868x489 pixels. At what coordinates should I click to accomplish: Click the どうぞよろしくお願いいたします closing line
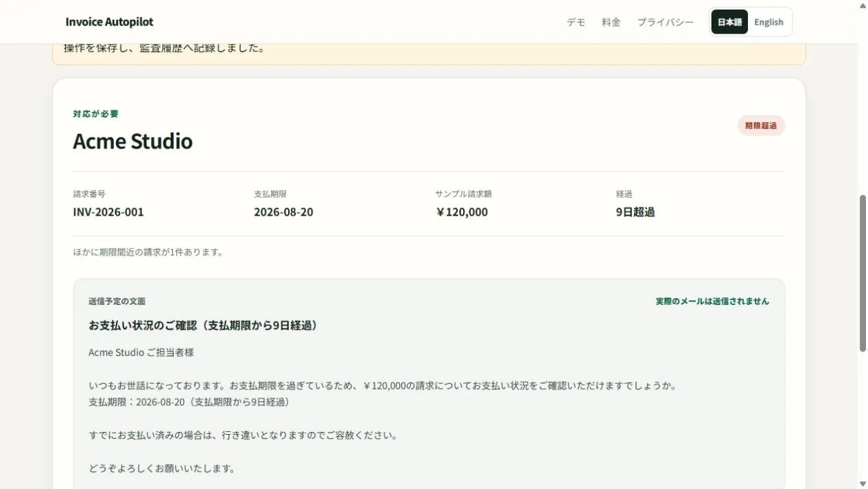(x=163, y=468)
